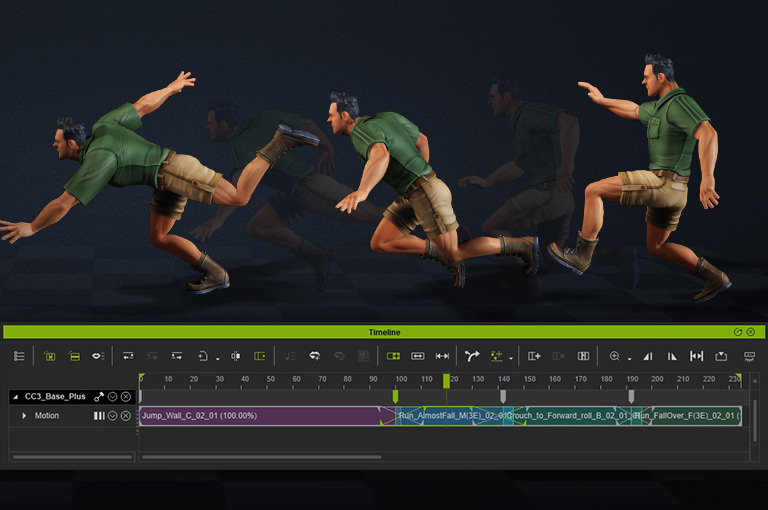Open the track list icon in Timeline toolbar
Image resolution: width=768 pixels, height=510 pixels.
pyautogui.click(x=19, y=356)
